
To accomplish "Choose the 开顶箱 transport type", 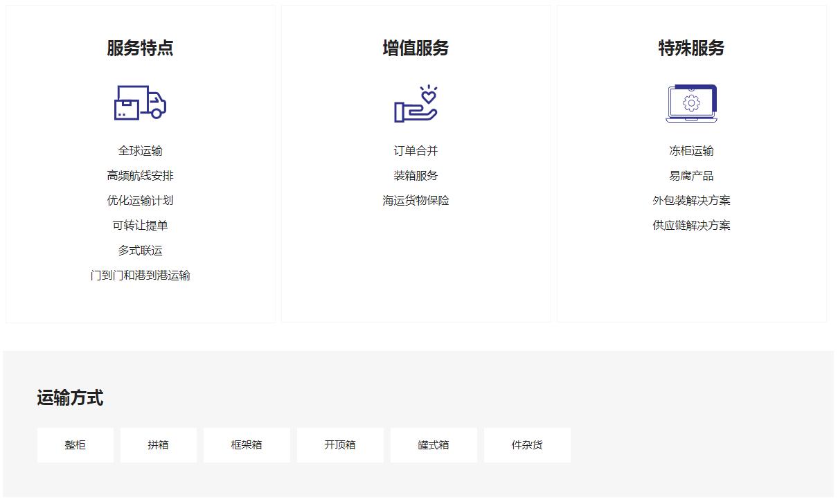I will tap(340, 445).
